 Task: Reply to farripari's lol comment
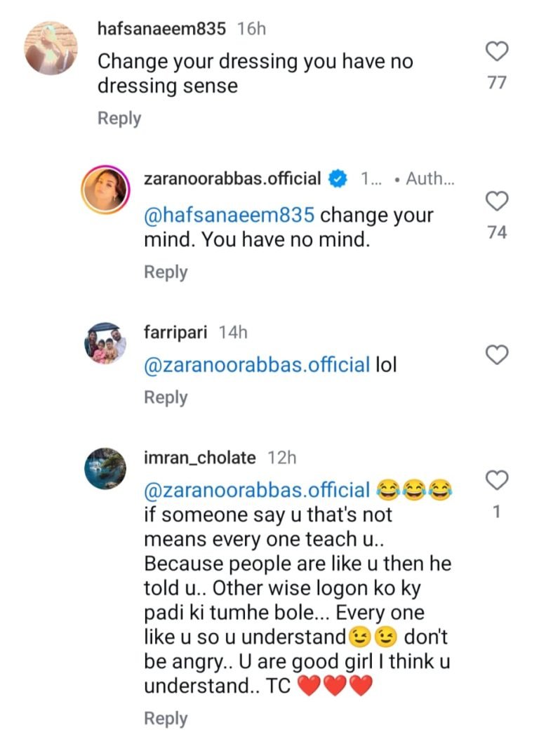point(166,397)
